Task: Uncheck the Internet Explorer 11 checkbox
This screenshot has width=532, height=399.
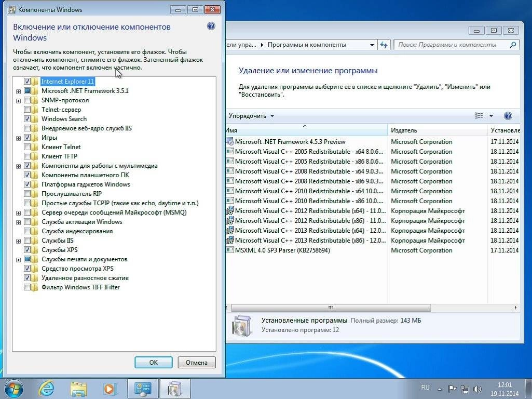Action: (x=27, y=82)
